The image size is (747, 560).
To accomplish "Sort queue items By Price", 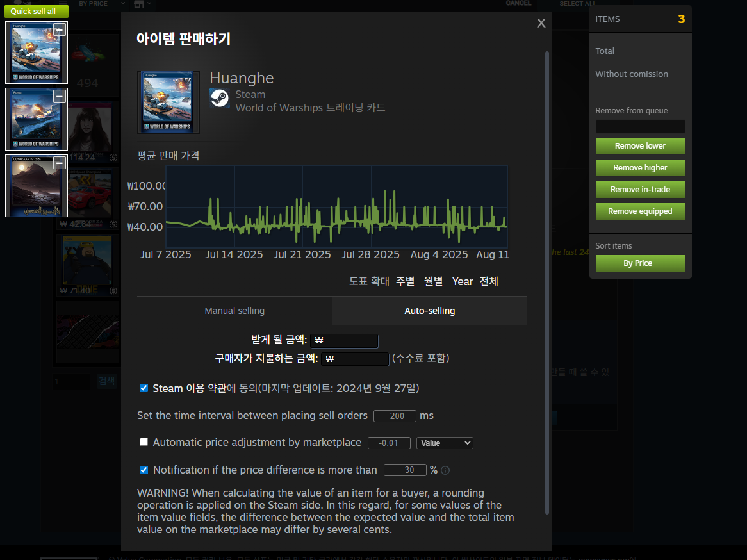I will (640, 263).
